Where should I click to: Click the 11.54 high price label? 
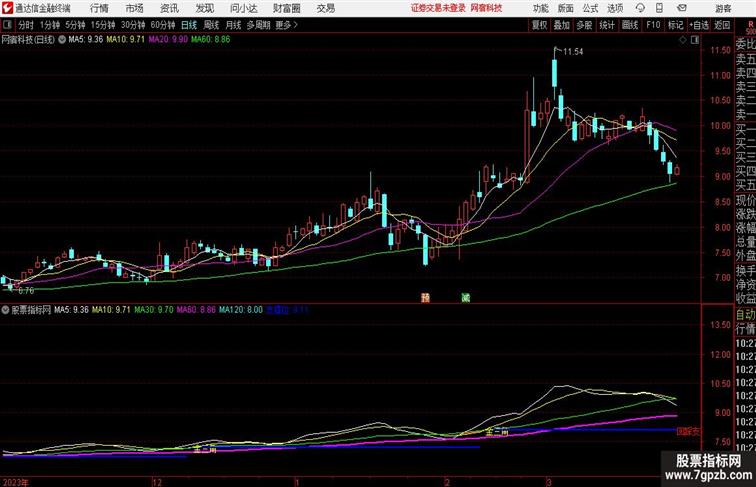coord(573,52)
